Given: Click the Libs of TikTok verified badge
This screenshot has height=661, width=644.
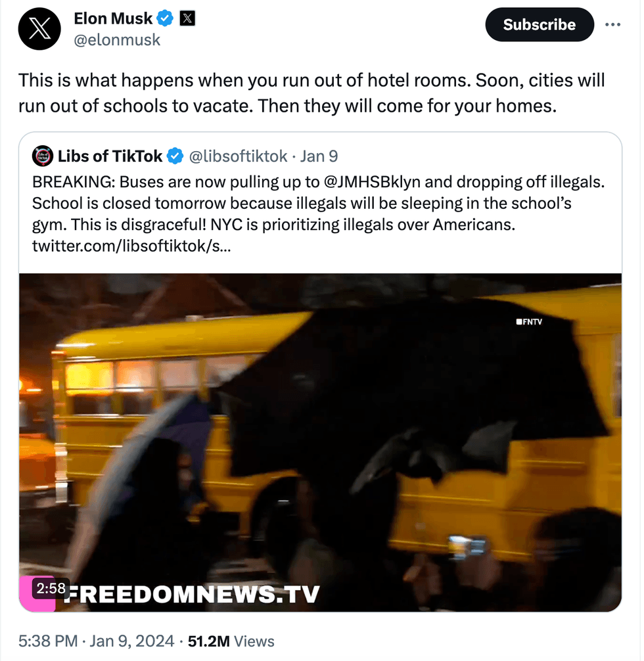Looking at the screenshot, I should (175, 156).
